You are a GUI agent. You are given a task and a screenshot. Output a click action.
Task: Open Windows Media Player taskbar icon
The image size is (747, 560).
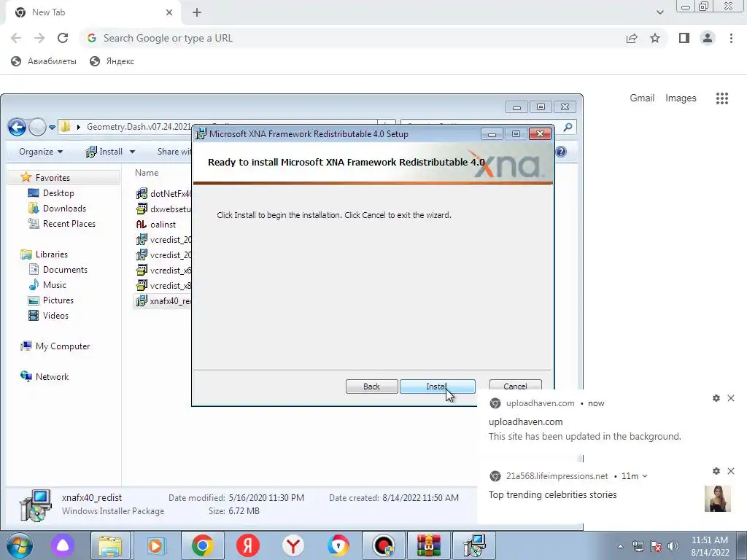point(155,545)
